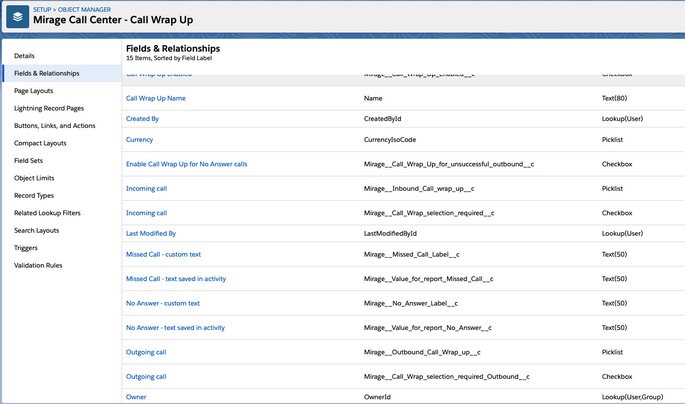The image size is (685, 404).
Task: Click Mirage__Outbound_Call_Wrap_up__c text
Action: tap(422, 352)
